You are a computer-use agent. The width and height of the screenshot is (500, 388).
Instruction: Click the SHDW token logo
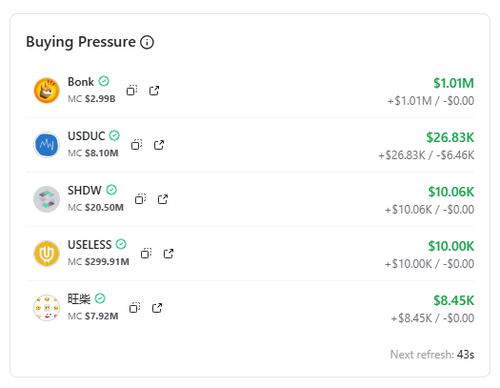[x=47, y=199]
